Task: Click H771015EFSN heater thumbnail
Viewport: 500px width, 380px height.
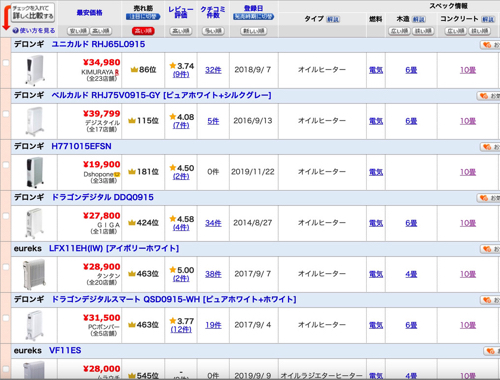Action: 34,172
